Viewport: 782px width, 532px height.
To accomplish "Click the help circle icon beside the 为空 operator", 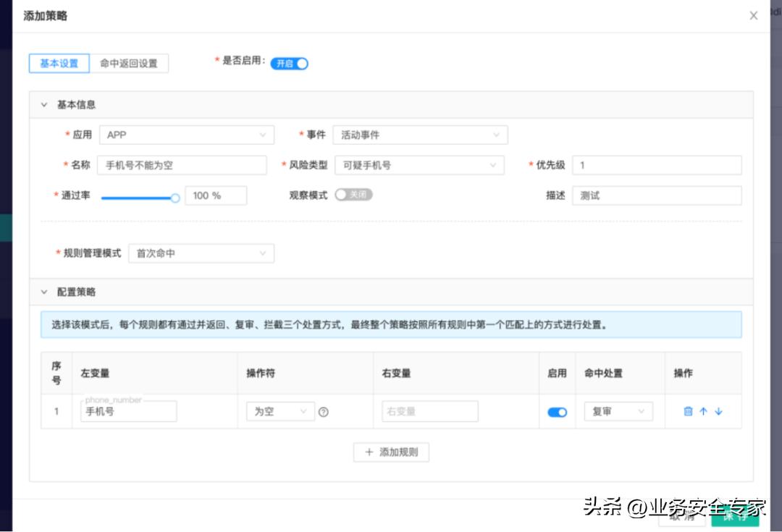I will [x=323, y=411].
